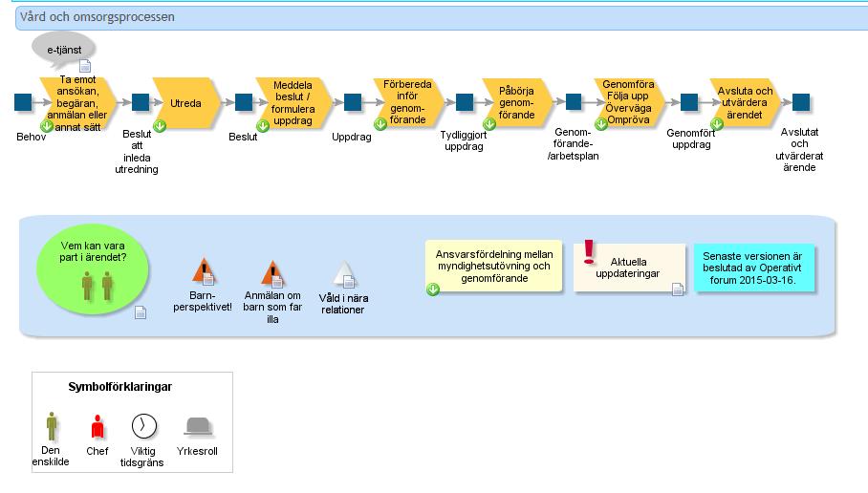Open the 'Anmälan om barn som far illa' icon
Image resolution: width=868 pixels, height=493 pixels.
pos(272,274)
